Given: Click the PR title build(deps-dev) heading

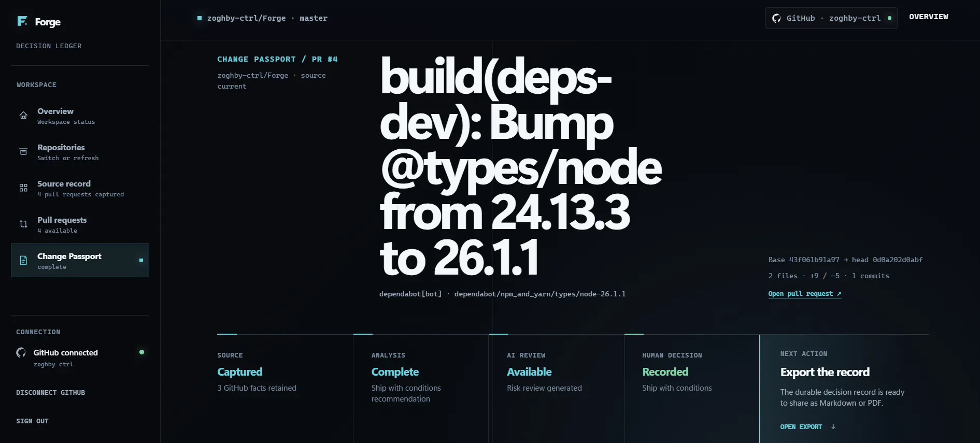Looking at the screenshot, I should [x=521, y=167].
